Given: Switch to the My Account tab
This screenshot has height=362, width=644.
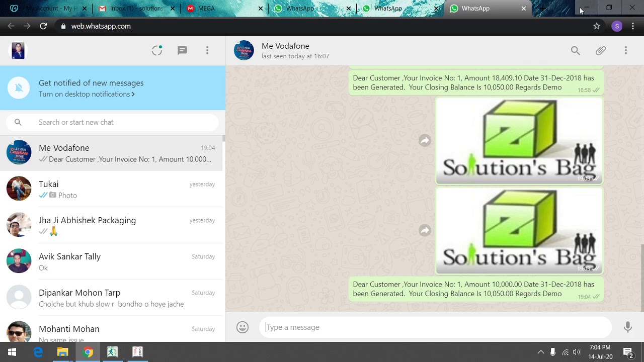Looking at the screenshot, I should [x=49, y=9].
